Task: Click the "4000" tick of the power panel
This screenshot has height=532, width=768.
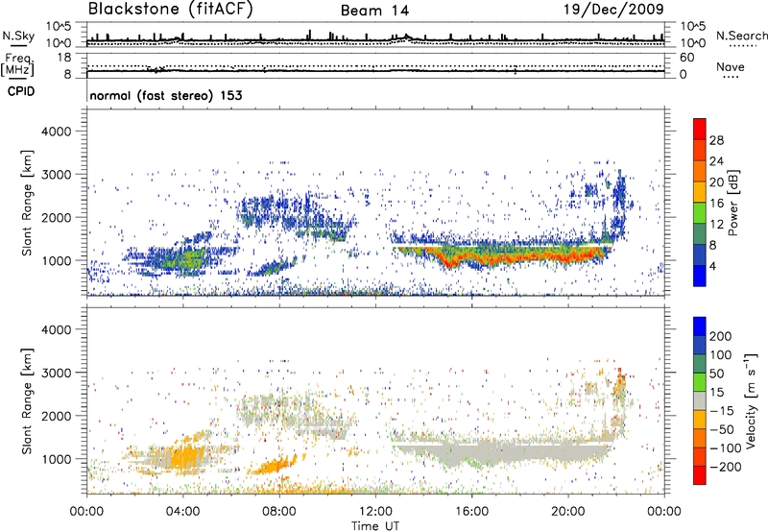Action: 57,132
